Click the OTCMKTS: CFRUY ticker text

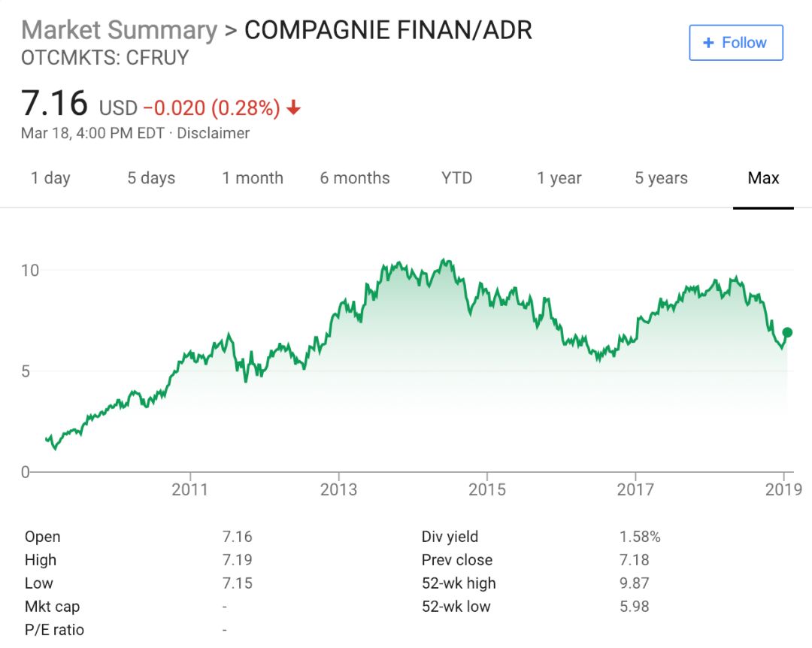pyautogui.click(x=105, y=58)
